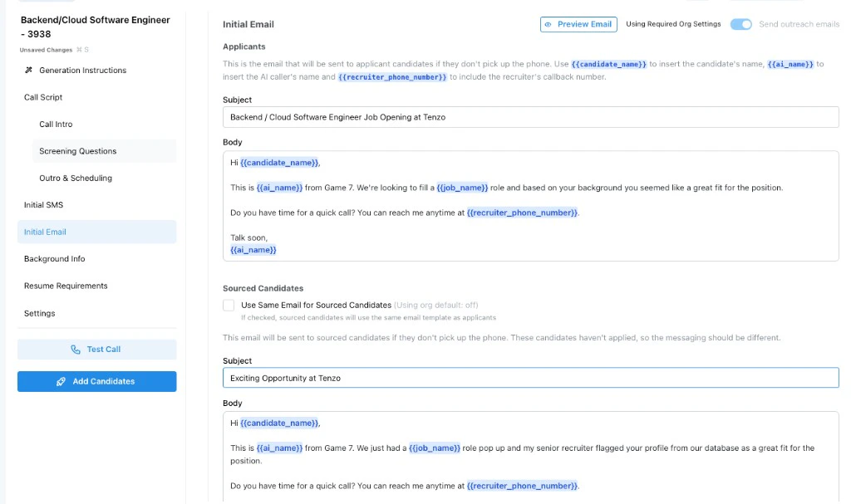Check Use Same Email for Sourced Candidates
This screenshot has height=504, width=851.
[229, 306]
